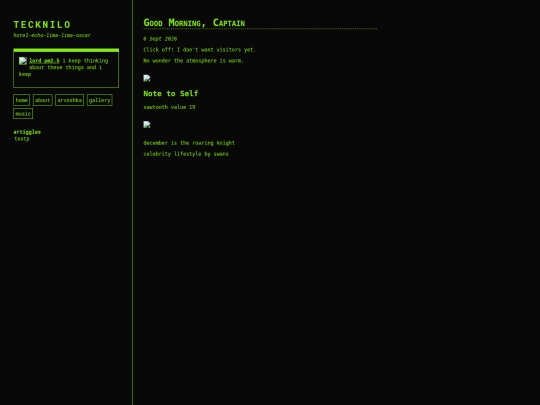Image resolution: width=540 pixels, height=405 pixels.
Task: Click the line 'december is the roaring knight'
Action: (x=189, y=143)
